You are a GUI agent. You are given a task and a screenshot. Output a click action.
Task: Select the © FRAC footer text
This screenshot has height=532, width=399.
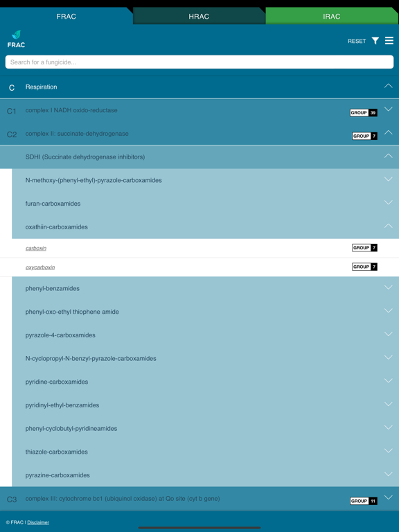(15, 522)
